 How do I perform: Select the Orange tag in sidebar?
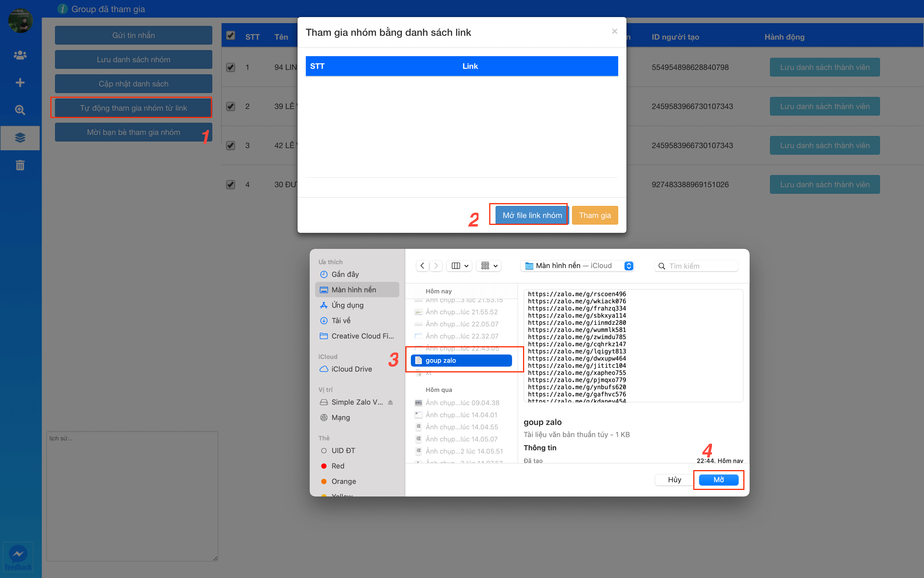(x=343, y=481)
